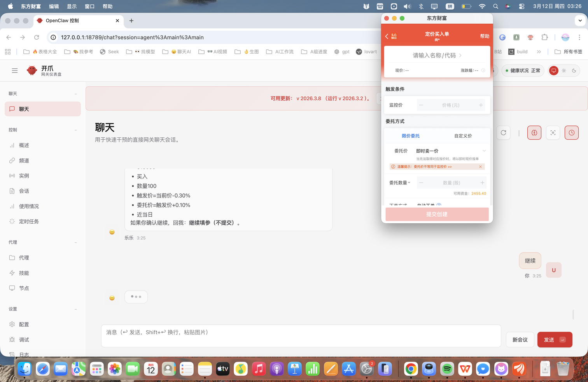Increase 监控价 with the plus stepper
This screenshot has height=382, width=588.
point(481,105)
